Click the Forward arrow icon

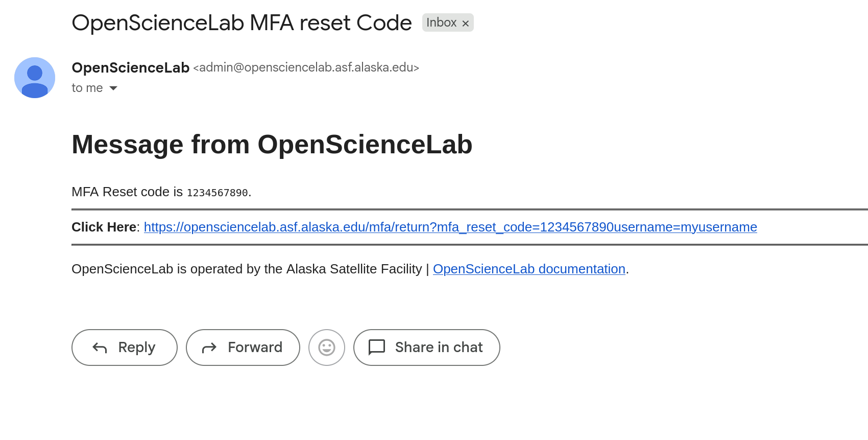click(x=209, y=348)
